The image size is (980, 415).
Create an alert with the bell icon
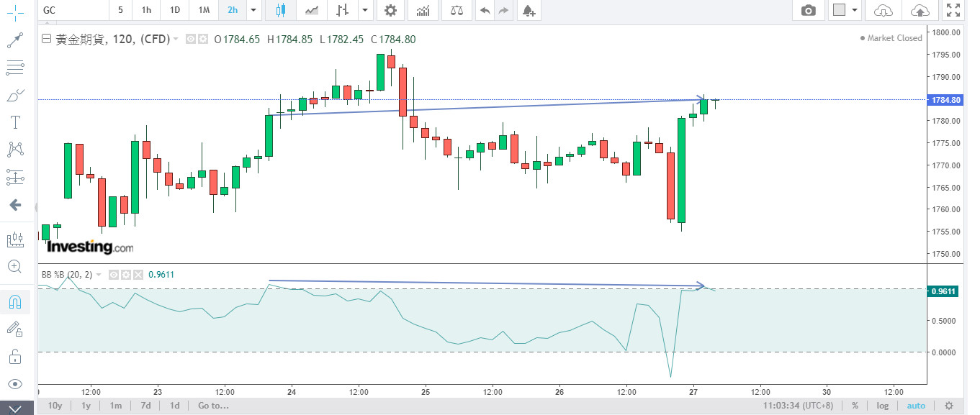[529, 10]
